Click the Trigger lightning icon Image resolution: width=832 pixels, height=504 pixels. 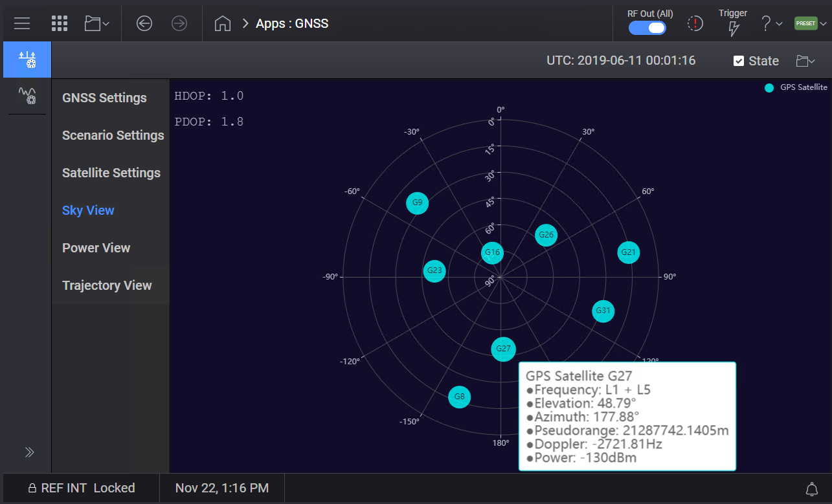pos(733,27)
